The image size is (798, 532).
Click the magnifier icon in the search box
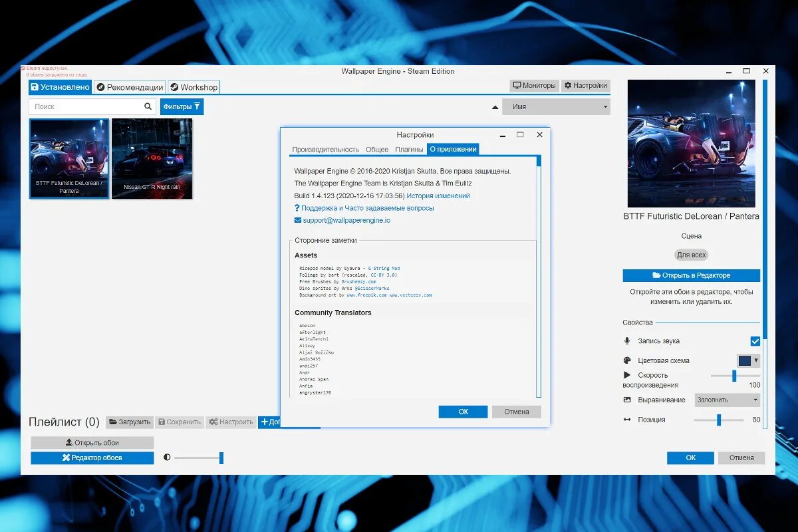pos(148,106)
